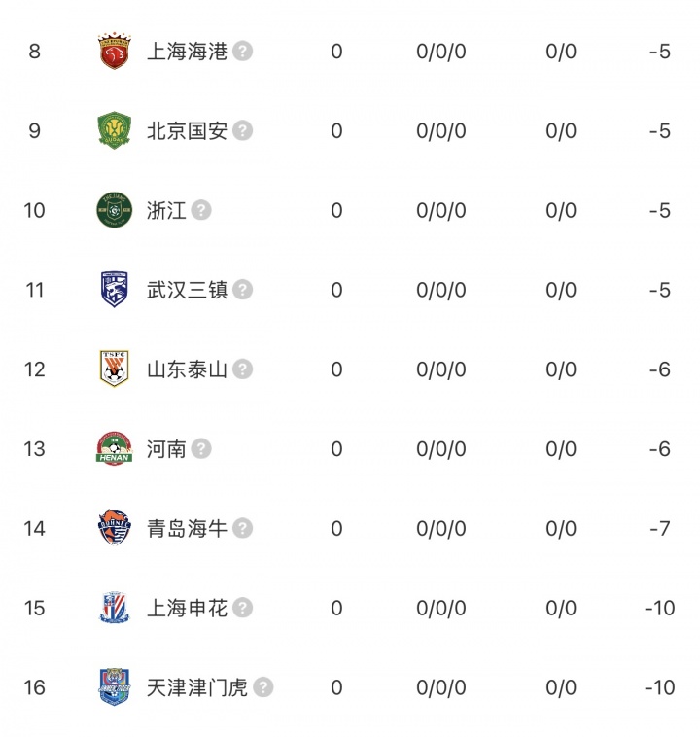Image resolution: width=700 pixels, height=737 pixels.
Task: Click the Beijing Guoan (北京国安) club logo
Action: (x=114, y=130)
